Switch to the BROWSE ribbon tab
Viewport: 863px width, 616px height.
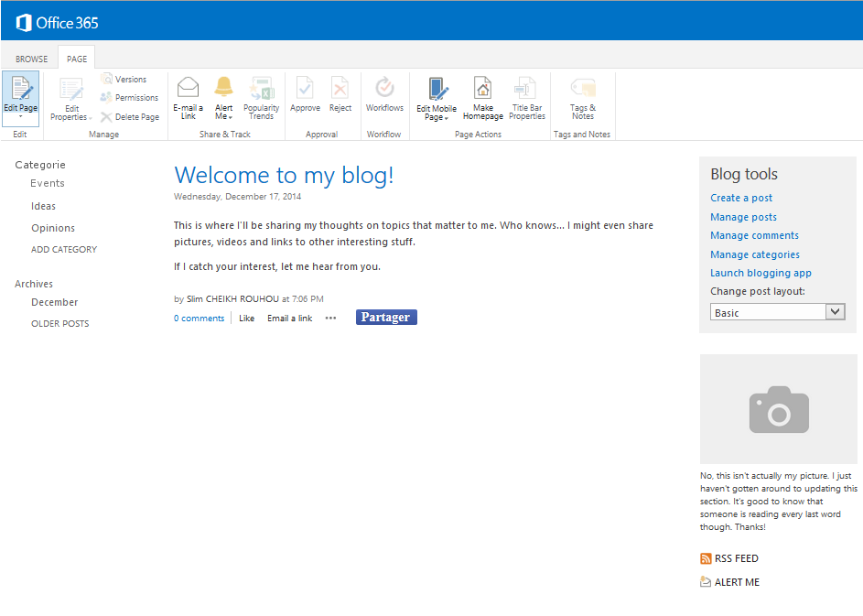(31, 59)
